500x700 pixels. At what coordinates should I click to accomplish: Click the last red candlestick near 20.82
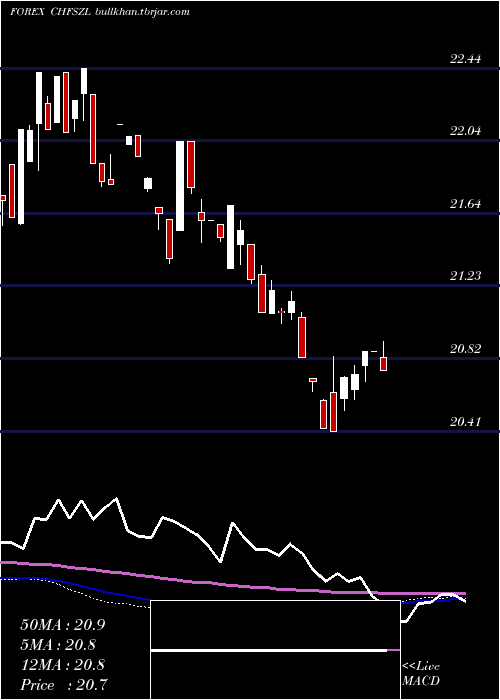(383, 364)
